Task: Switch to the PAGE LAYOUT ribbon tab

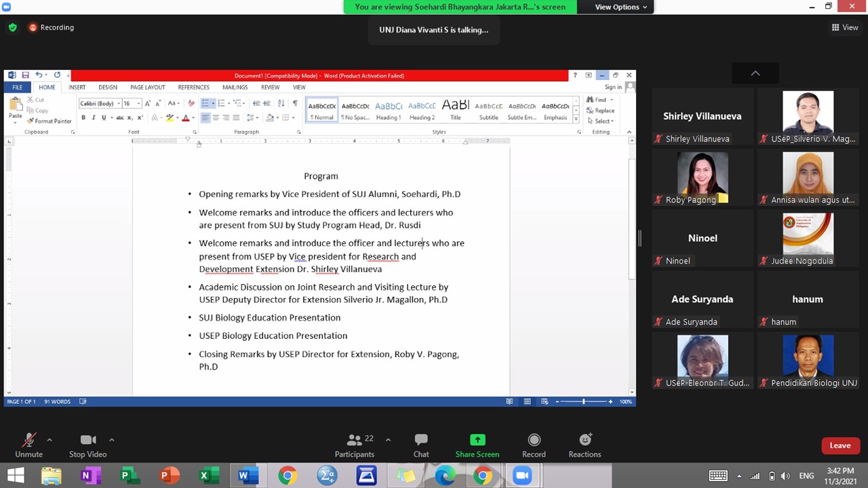Action: coord(148,87)
